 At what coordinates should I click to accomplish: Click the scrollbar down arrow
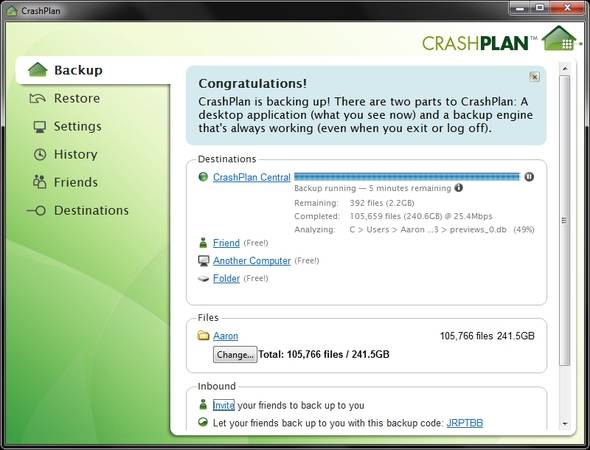point(564,424)
